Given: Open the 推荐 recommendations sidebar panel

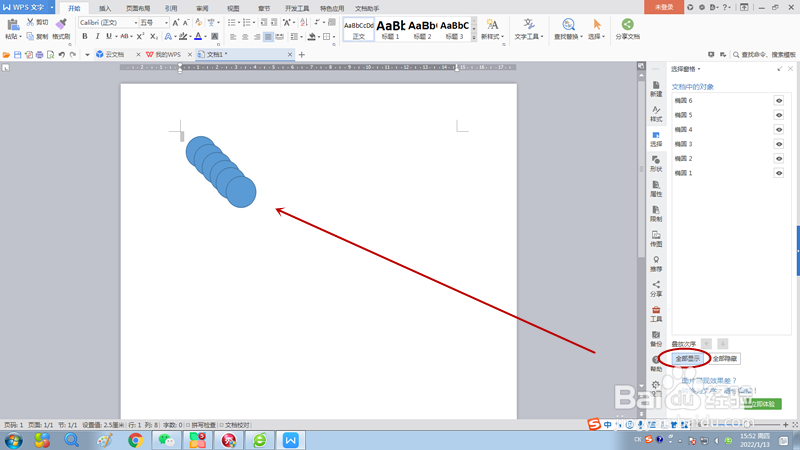Looking at the screenshot, I should coord(656,264).
